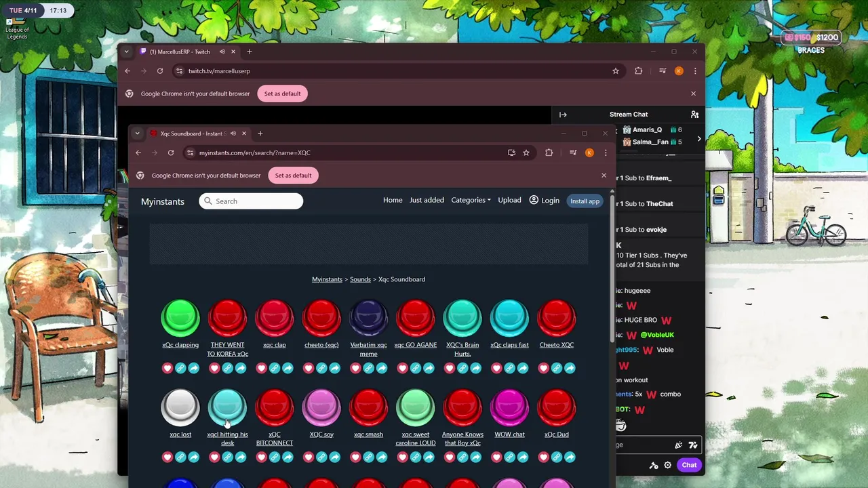Open extensions in Myinstants Chrome window
The image size is (868, 488).
[549, 152]
